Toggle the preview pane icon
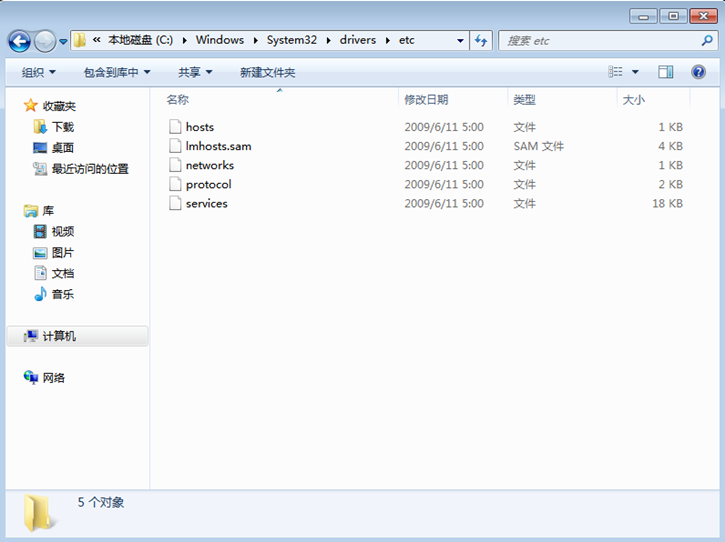This screenshot has height=542, width=725. pos(666,72)
